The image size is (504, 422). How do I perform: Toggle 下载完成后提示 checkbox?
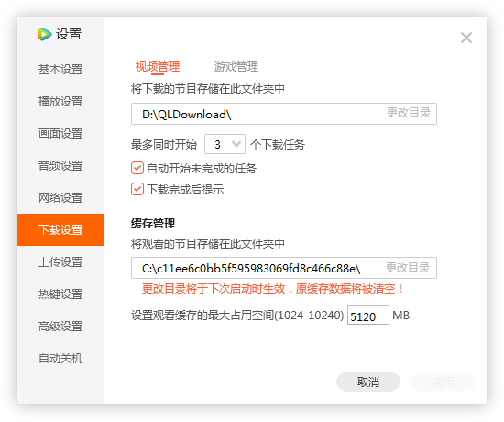click(137, 189)
